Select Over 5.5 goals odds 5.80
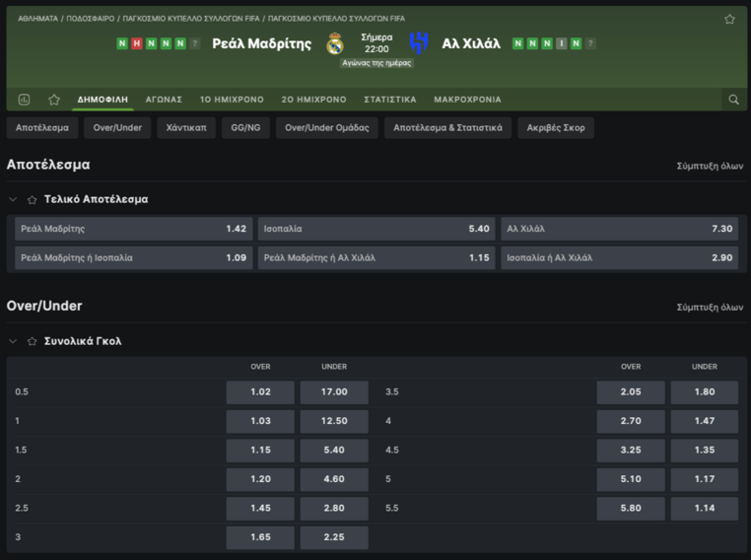This screenshot has width=751, height=560. click(631, 509)
